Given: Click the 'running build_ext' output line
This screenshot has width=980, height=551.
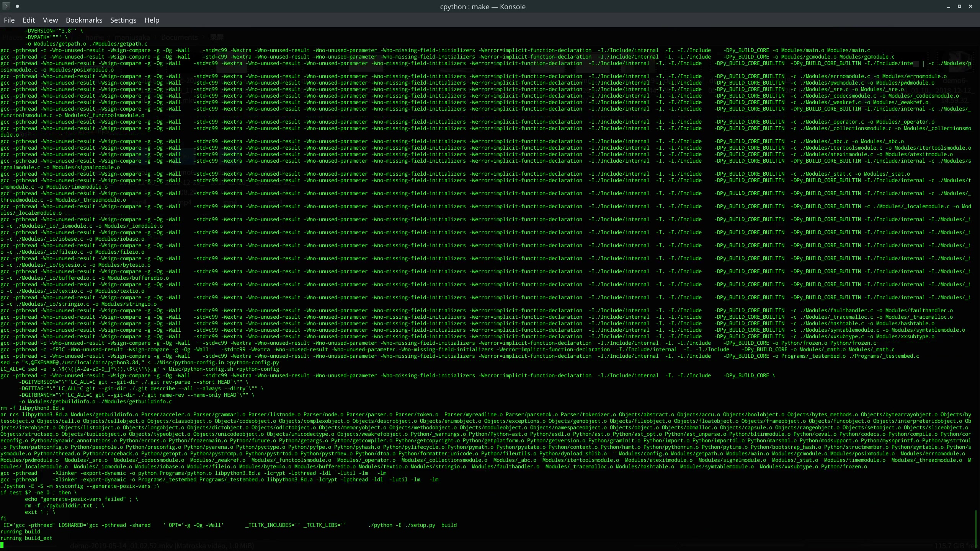Looking at the screenshot, I should click(26, 538).
